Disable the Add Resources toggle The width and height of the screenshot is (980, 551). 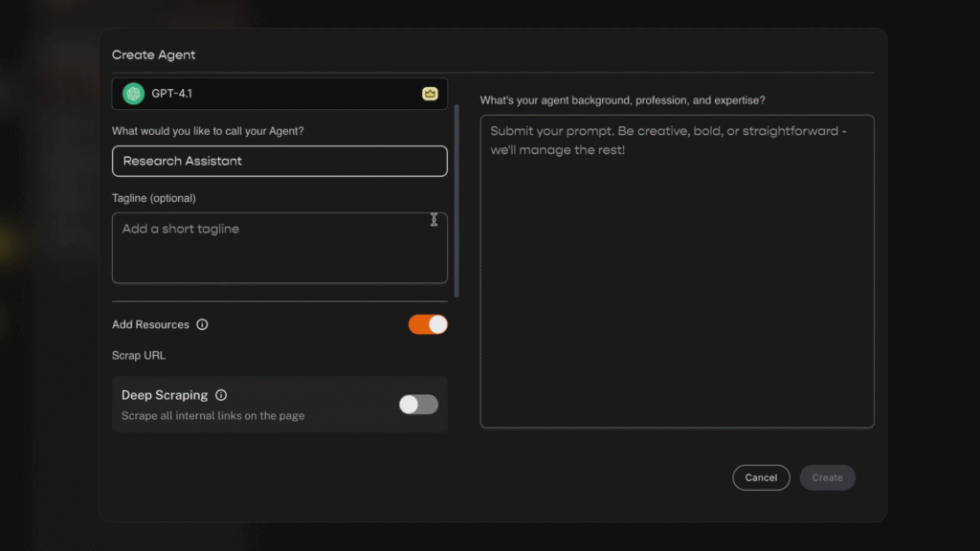point(428,324)
